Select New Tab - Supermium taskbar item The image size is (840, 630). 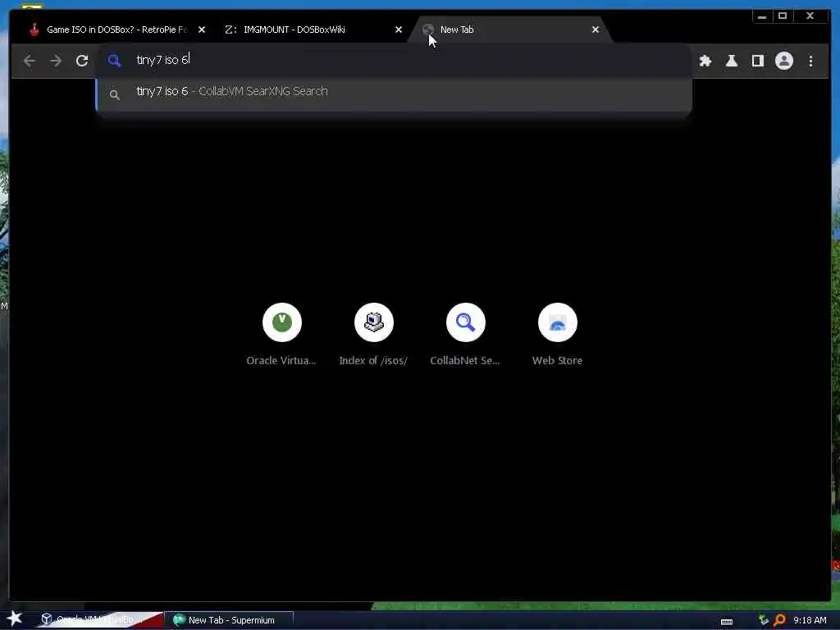click(230, 620)
